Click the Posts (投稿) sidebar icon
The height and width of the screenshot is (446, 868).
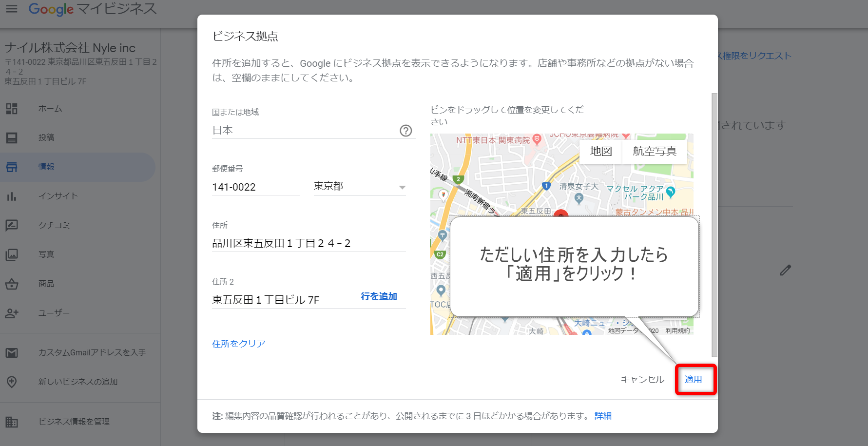[x=12, y=138]
